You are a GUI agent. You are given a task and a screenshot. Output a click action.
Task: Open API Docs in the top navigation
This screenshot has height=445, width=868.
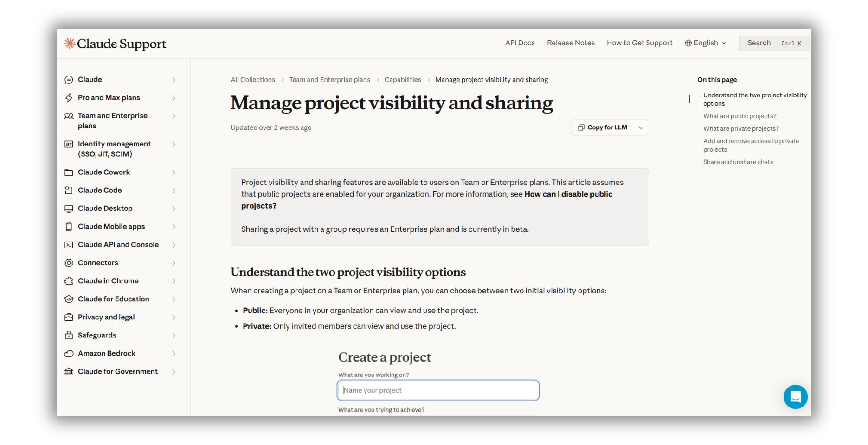tap(520, 43)
